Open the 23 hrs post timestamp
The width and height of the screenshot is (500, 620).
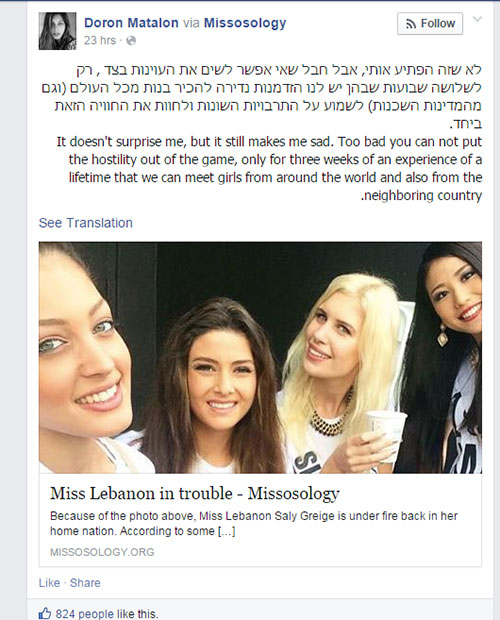tap(100, 40)
